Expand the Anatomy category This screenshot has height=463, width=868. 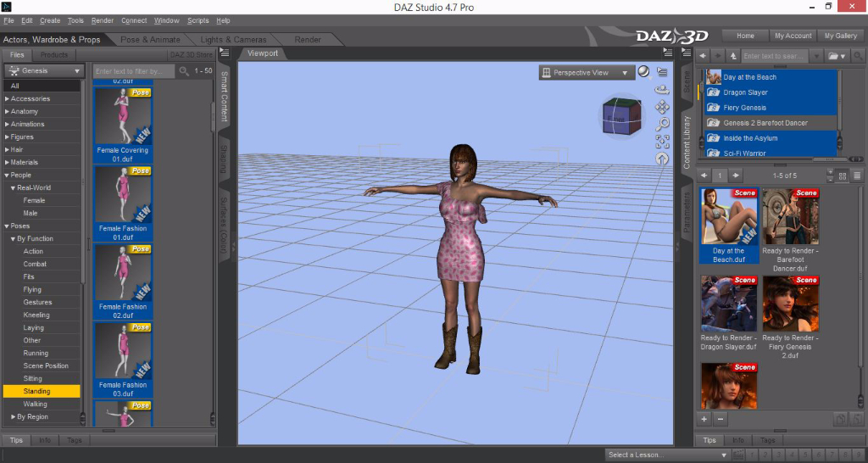[7, 111]
